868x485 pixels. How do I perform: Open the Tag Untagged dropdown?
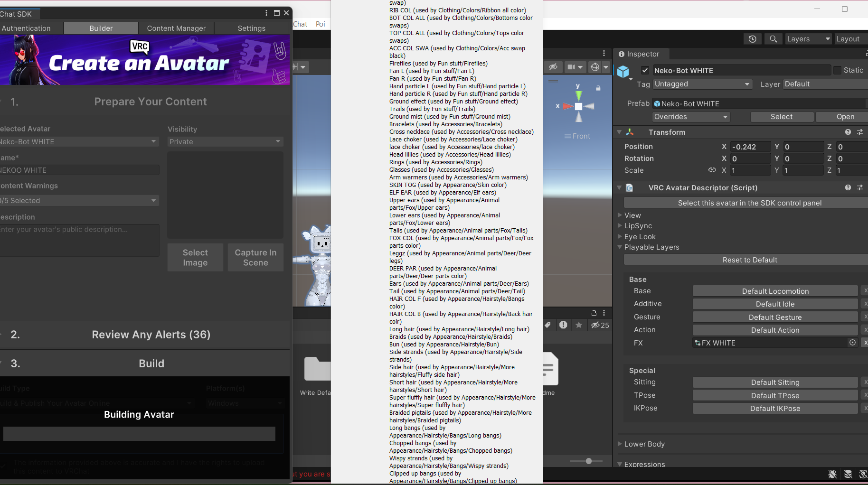[703, 84]
